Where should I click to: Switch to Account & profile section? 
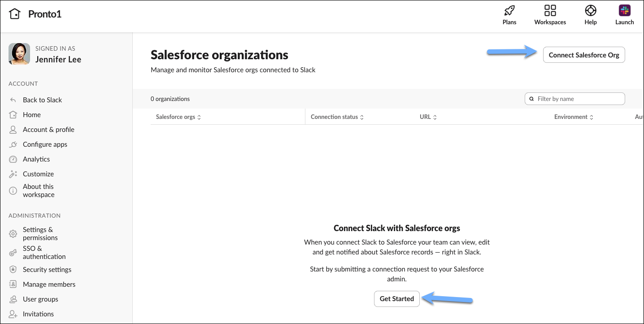[x=48, y=129]
